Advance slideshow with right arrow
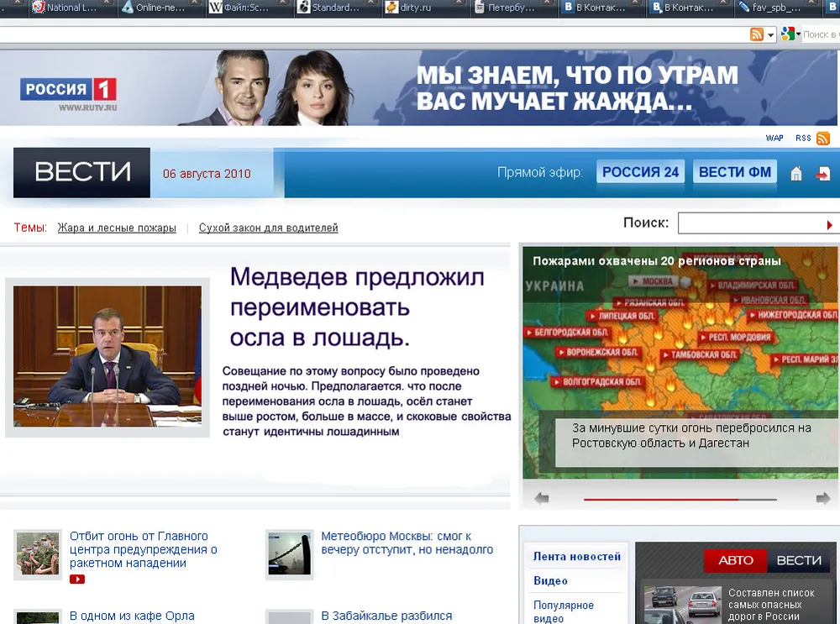This screenshot has height=624, width=840. point(822,499)
